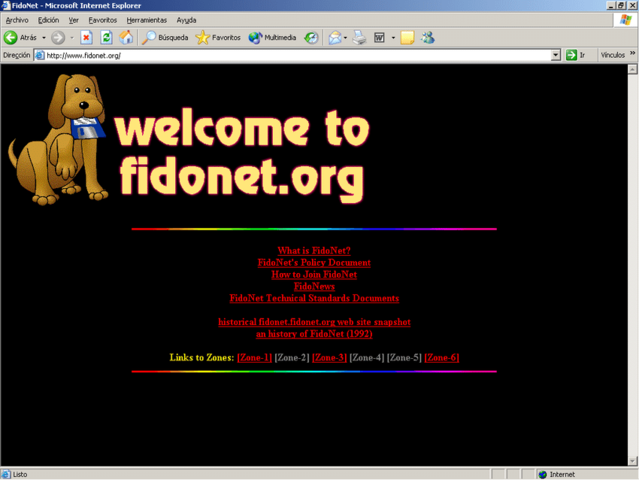
Task: Click the welcome to fidonet.org banner
Action: pyautogui.click(x=244, y=156)
